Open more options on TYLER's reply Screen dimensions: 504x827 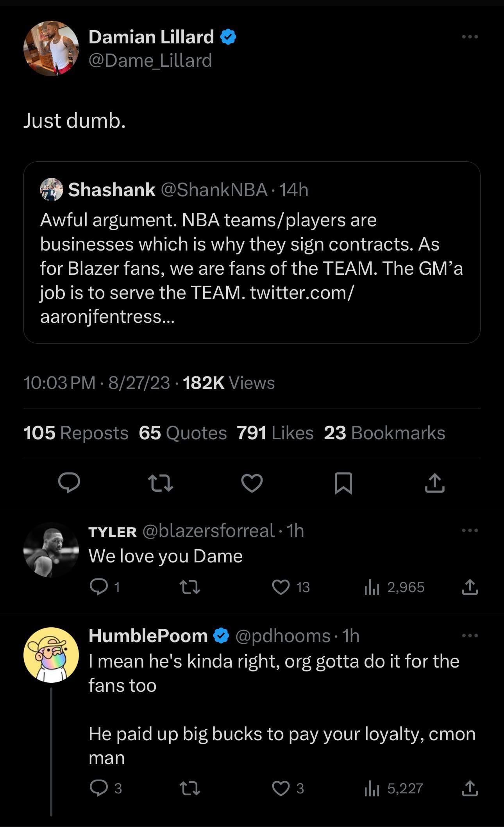pyautogui.click(x=470, y=530)
